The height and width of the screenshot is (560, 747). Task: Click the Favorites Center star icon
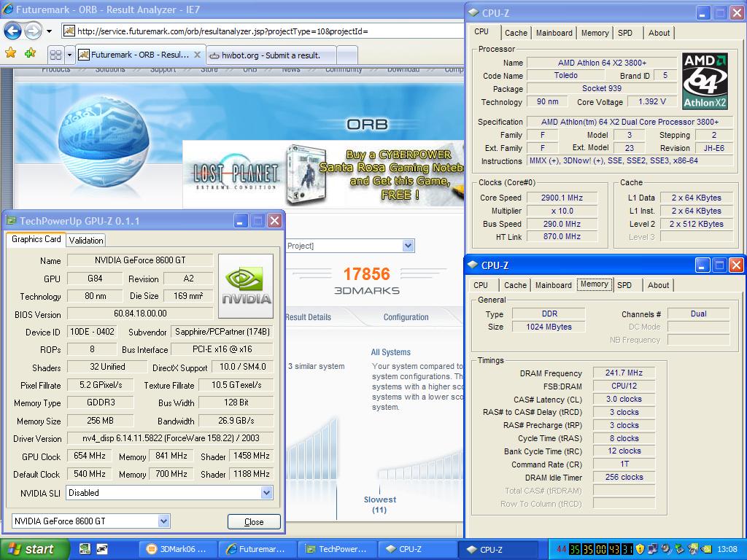tap(10, 52)
